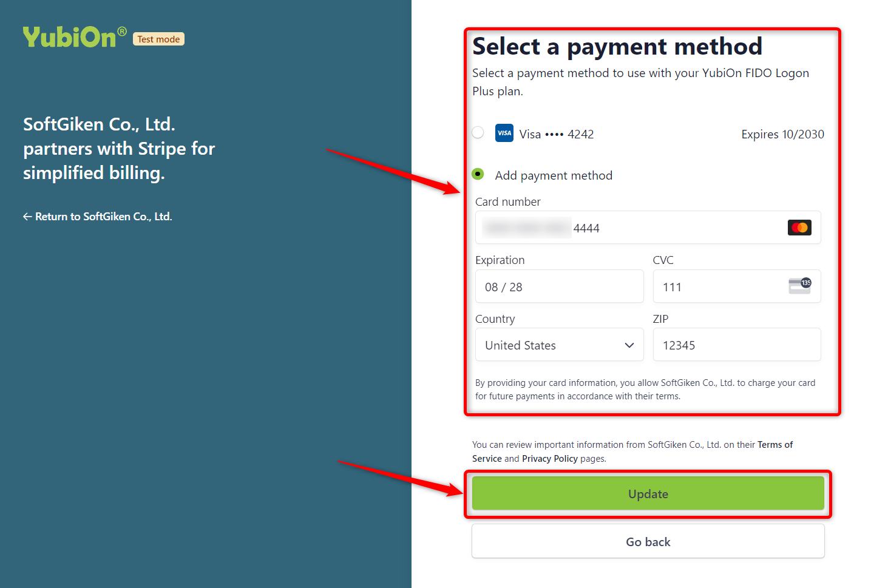871x588 pixels.
Task: Open the Terms of Service link
Action: pyautogui.click(x=632, y=451)
